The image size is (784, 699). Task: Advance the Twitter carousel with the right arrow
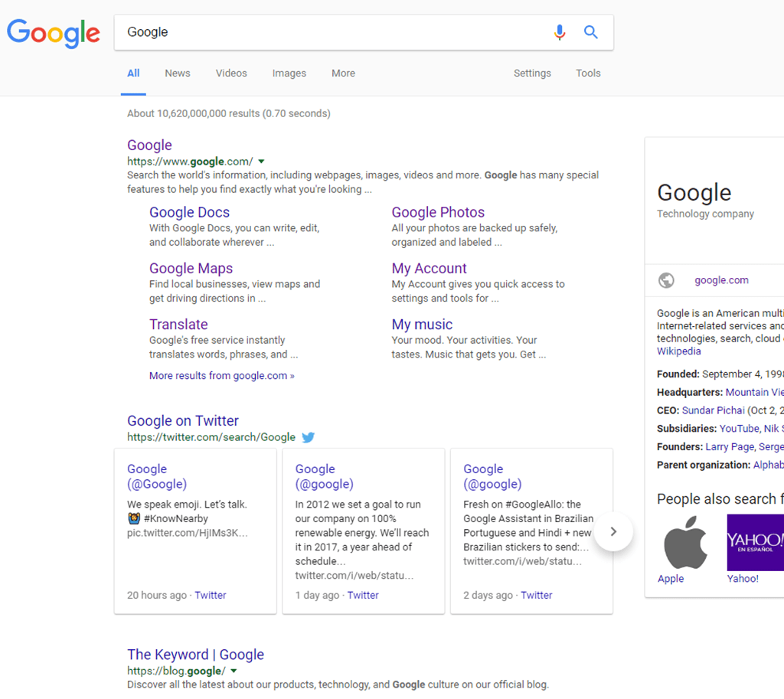point(613,531)
